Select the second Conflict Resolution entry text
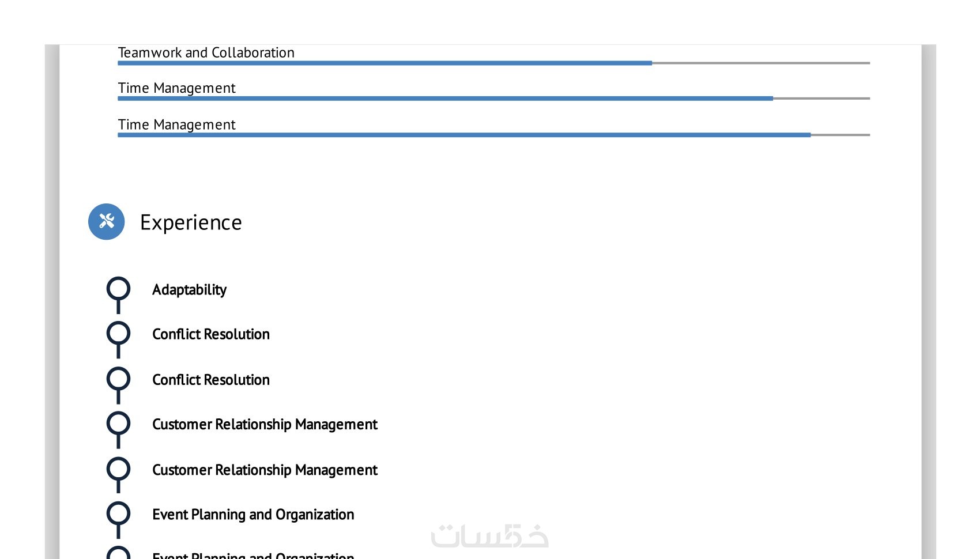Viewport: 980px width, 559px height. 211,380
